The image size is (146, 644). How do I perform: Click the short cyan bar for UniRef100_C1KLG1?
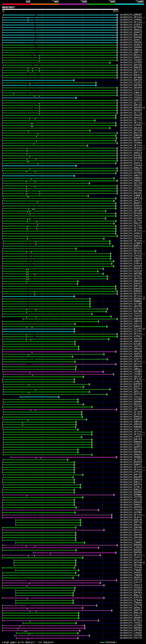tap(40, 397)
